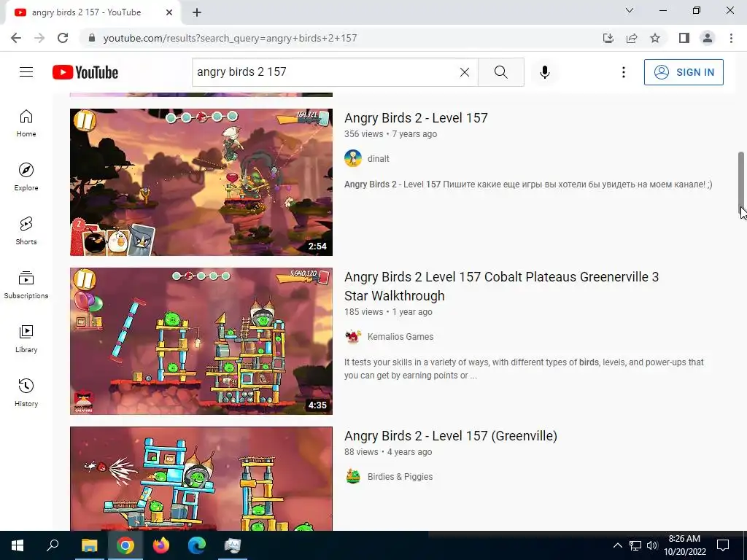Screen dimensions: 747x560
Task: Open the volume control in tray
Action: (652, 545)
